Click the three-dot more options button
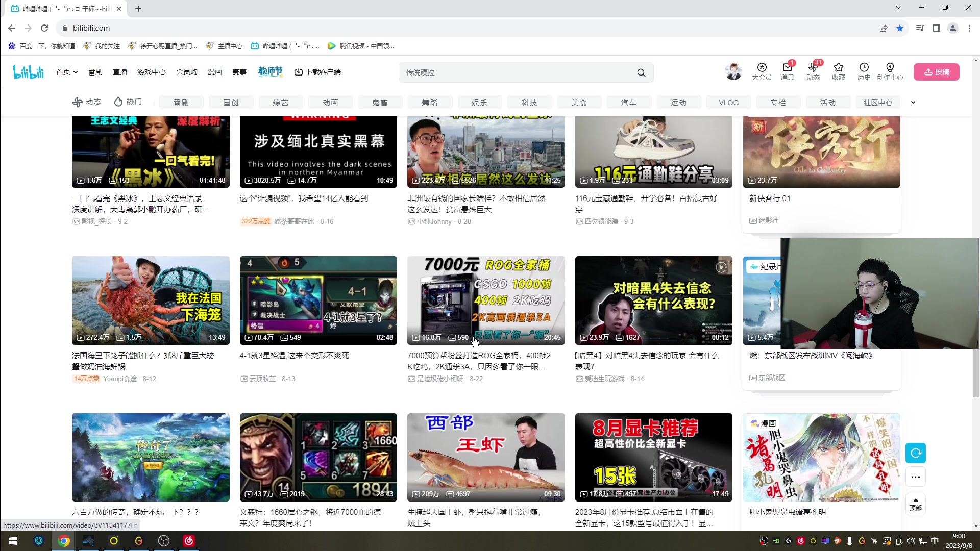Screen dimensions: 980x551 [x=916, y=477]
